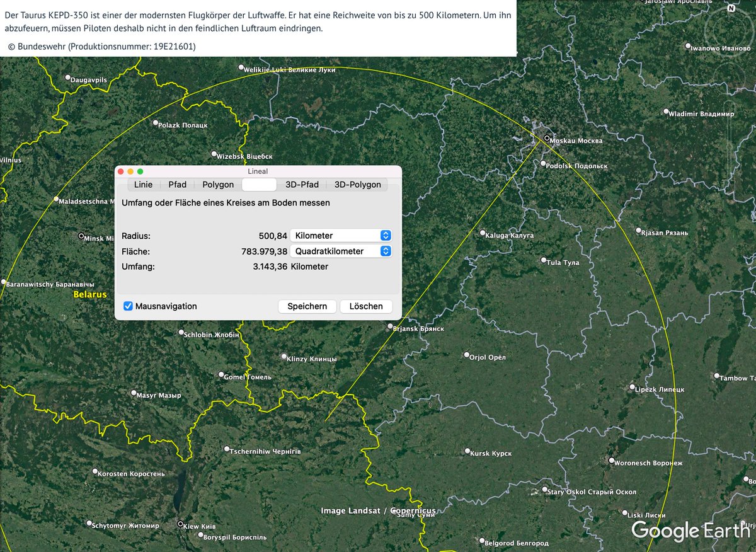The height and width of the screenshot is (552, 756).
Task: Click the Korosten Коростень placemark
Action: click(95, 471)
